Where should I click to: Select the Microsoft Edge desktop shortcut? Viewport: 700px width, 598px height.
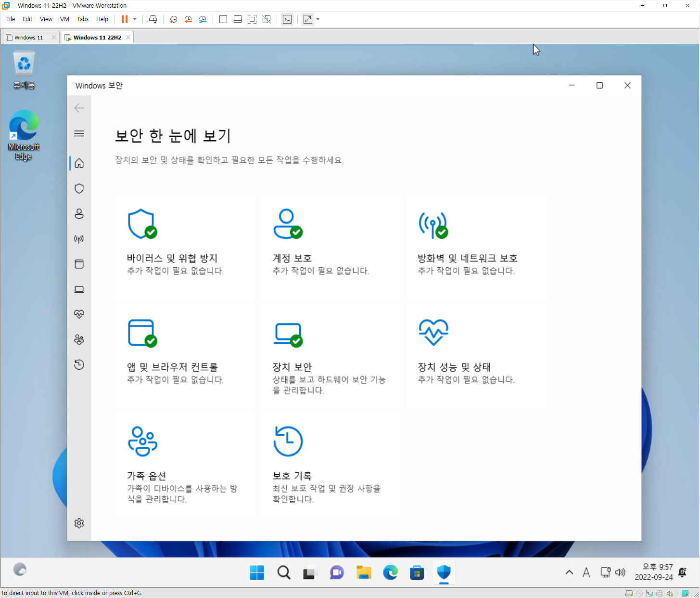coord(24,135)
